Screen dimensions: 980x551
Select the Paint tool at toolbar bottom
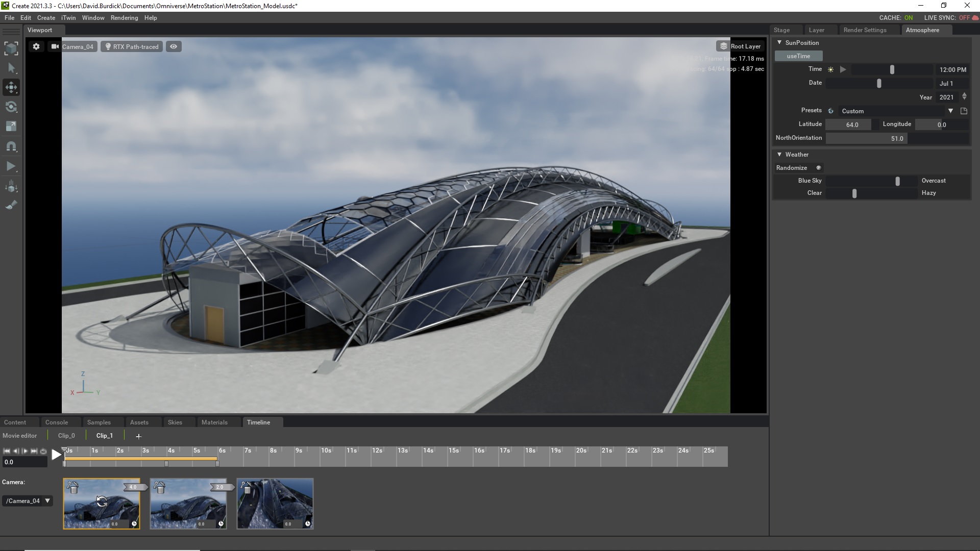[11, 205]
